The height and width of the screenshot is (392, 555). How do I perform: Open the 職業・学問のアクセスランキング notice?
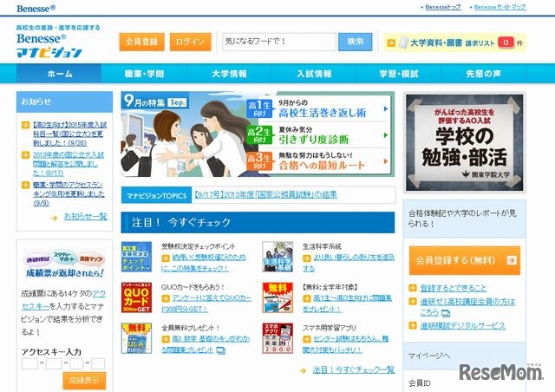pos(69,193)
